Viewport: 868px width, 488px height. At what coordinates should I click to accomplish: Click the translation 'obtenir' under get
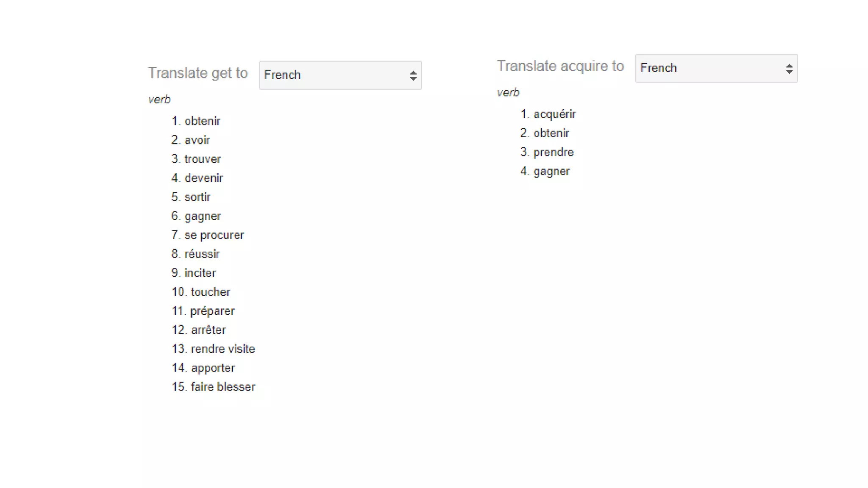point(202,121)
